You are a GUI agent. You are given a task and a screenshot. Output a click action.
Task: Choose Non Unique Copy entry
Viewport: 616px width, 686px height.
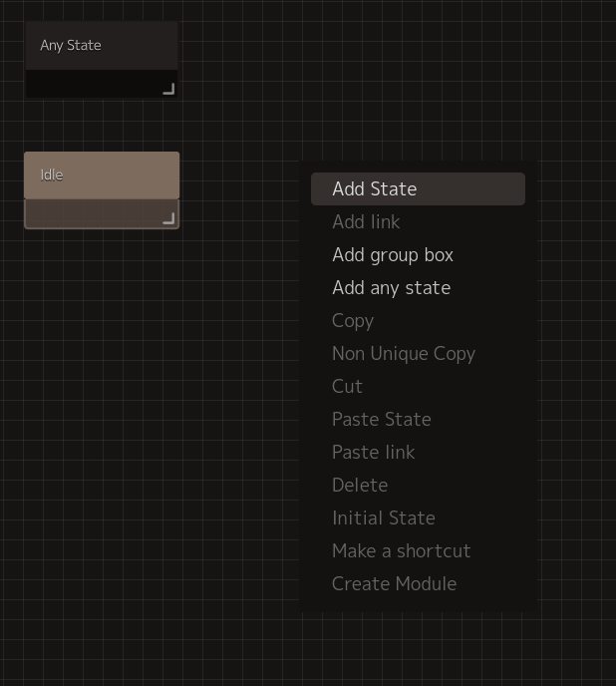[418, 353]
